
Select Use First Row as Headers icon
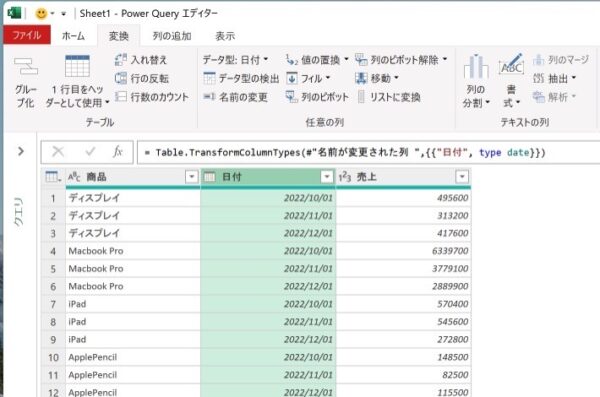(77, 66)
